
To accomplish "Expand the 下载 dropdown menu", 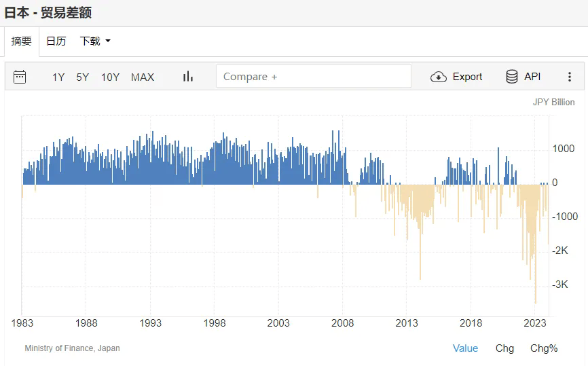I will 95,41.
